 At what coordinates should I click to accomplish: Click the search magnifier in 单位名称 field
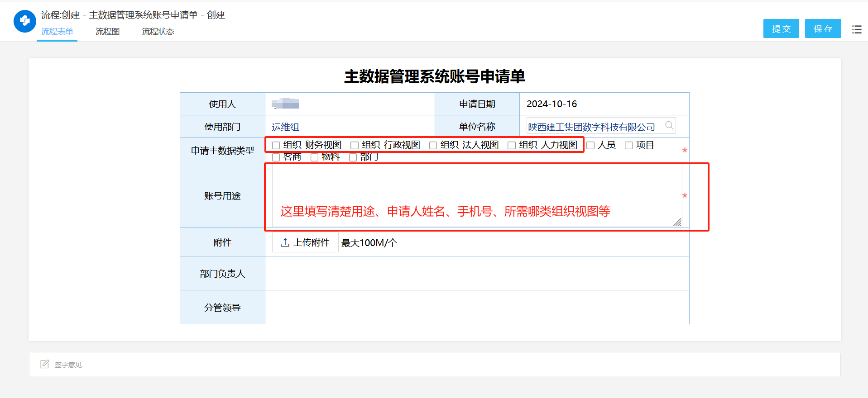(x=669, y=126)
